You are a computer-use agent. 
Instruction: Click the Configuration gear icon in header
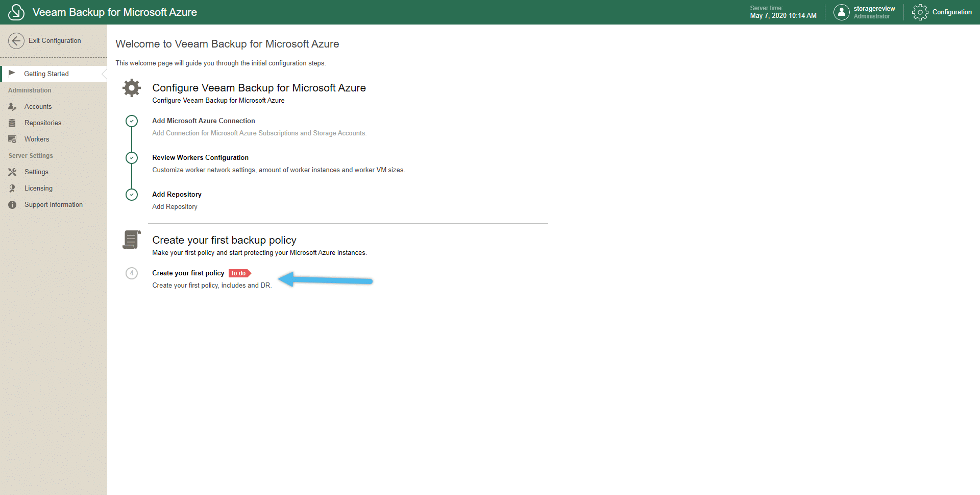920,12
